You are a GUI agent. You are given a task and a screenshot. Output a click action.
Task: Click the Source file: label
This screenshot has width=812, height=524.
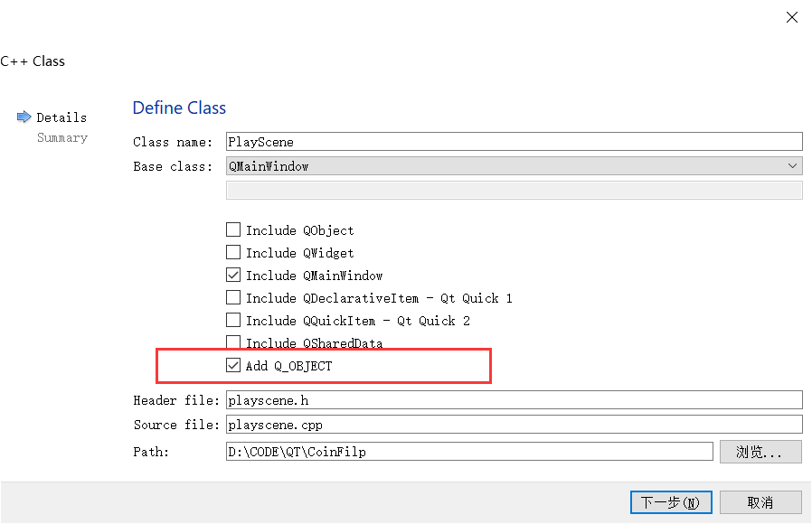(176, 424)
